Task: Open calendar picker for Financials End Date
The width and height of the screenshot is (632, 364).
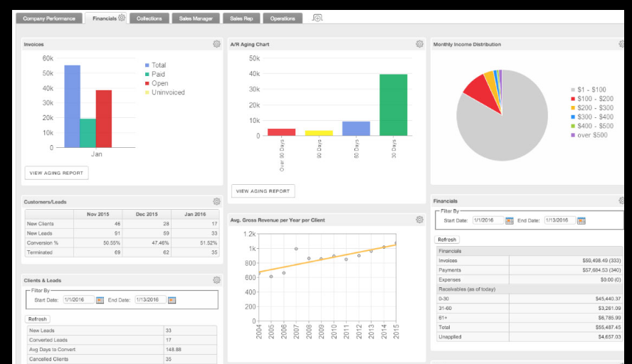Action: tap(581, 220)
